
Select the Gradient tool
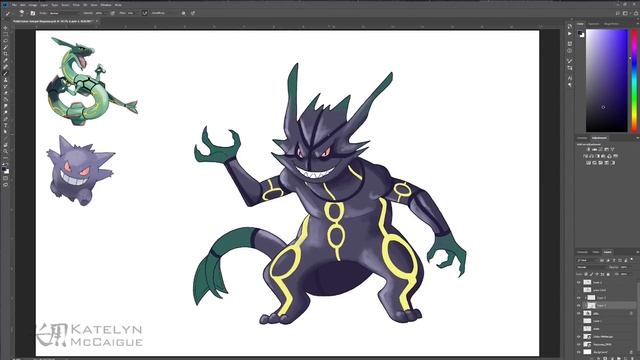5,99
